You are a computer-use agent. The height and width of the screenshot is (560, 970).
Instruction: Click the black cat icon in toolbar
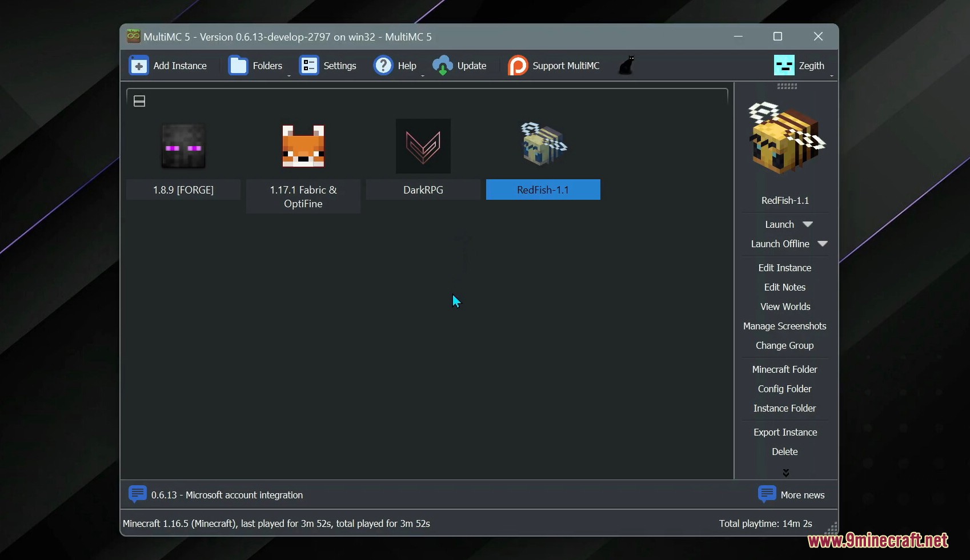tap(627, 65)
